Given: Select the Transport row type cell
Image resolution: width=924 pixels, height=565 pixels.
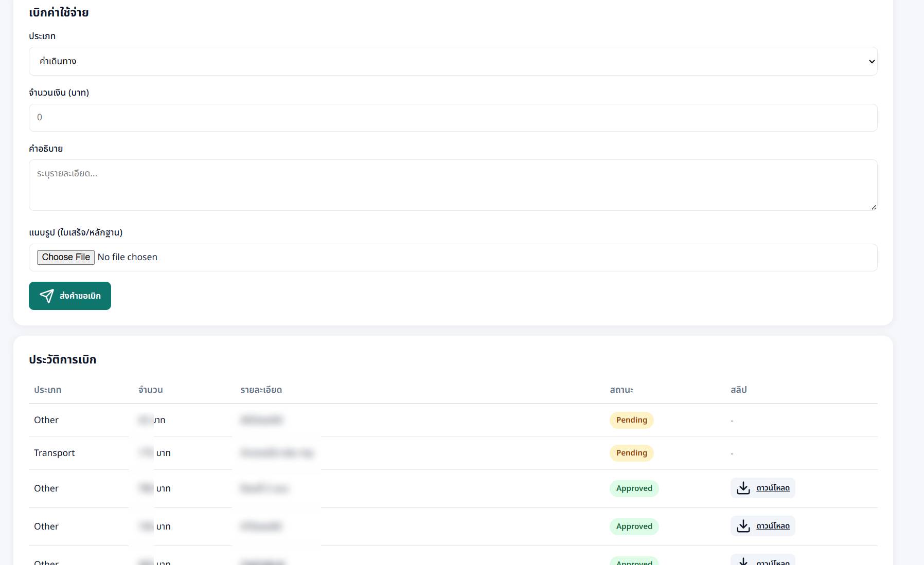Looking at the screenshot, I should click(55, 453).
